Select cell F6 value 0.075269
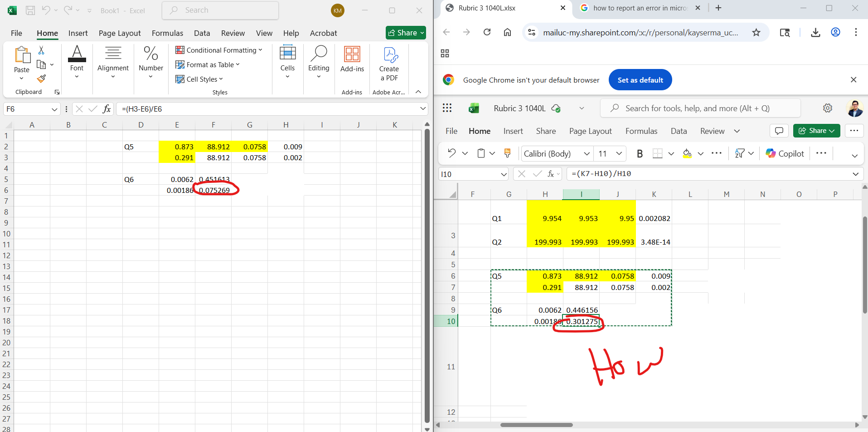 pyautogui.click(x=213, y=190)
